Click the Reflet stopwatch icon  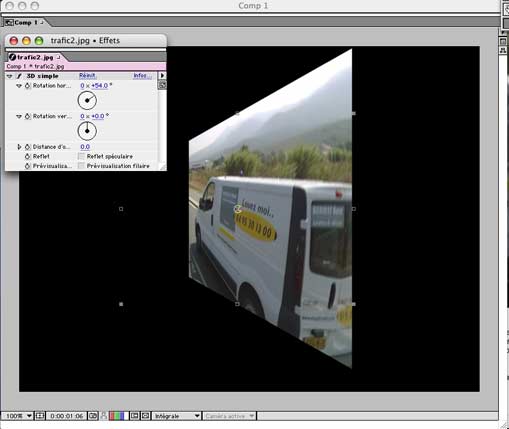[28, 156]
